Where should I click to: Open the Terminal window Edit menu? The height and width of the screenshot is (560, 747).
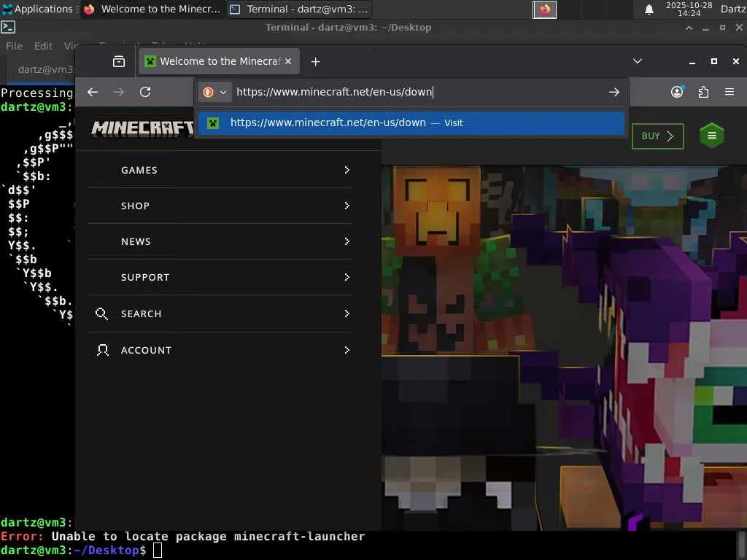(x=43, y=46)
